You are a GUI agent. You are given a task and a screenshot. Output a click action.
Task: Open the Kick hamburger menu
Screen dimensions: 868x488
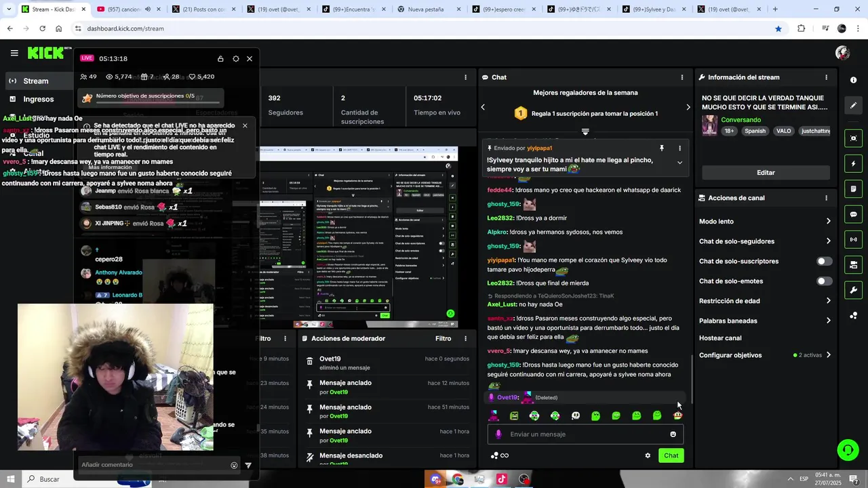(14, 53)
